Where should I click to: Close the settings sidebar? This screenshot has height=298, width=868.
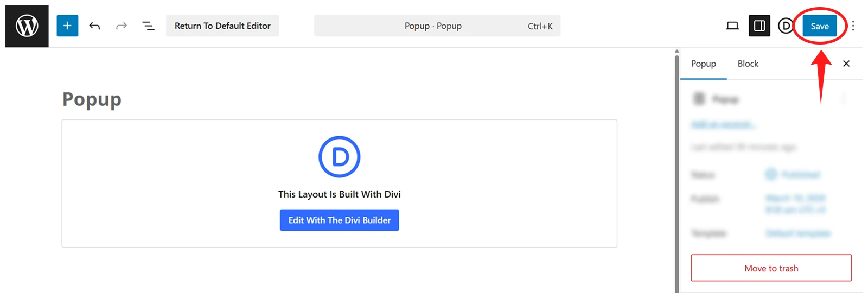pyautogui.click(x=846, y=64)
